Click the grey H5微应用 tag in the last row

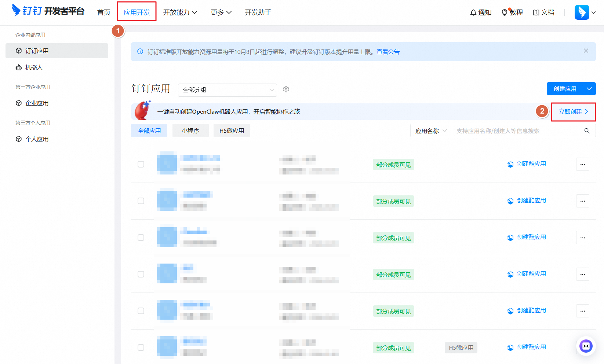(461, 348)
